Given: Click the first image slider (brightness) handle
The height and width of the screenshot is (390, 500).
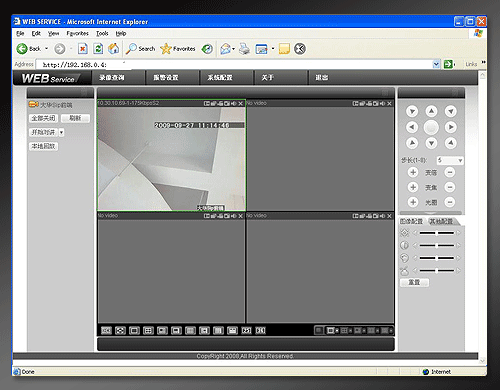Looking at the screenshot, I should coord(437,233).
